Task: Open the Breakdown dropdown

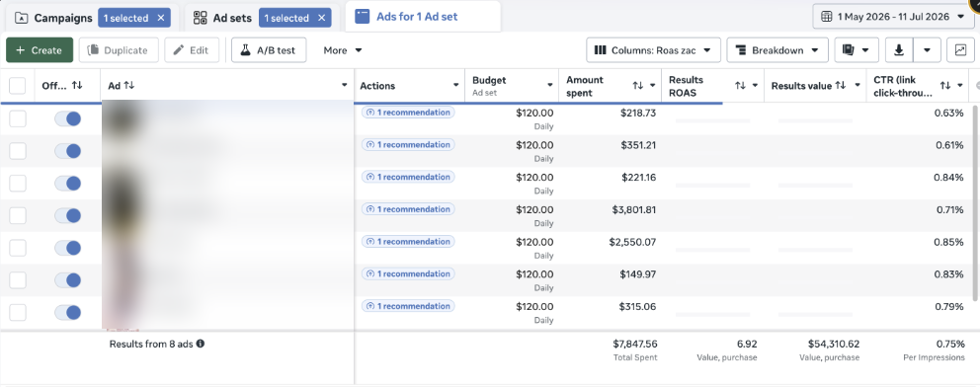Action: coord(777,50)
